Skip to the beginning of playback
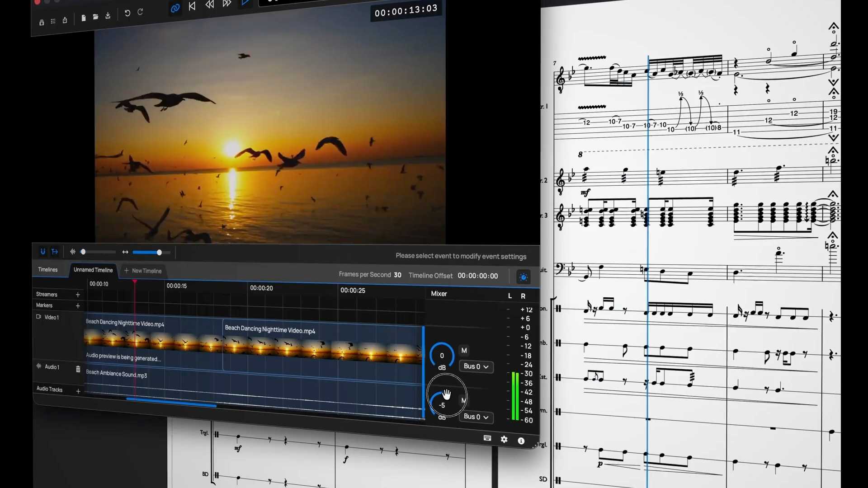 (192, 6)
